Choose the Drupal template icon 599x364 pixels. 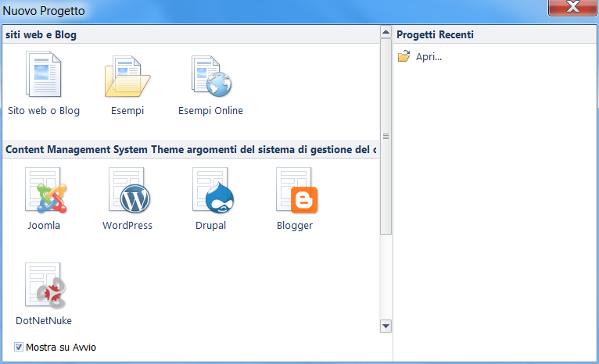(213, 190)
